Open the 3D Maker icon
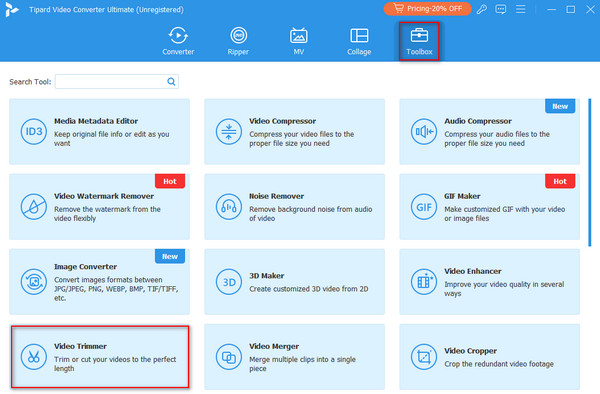The width and height of the screenshot is (600, 394). pyautogui.click(x=229, y=282)
